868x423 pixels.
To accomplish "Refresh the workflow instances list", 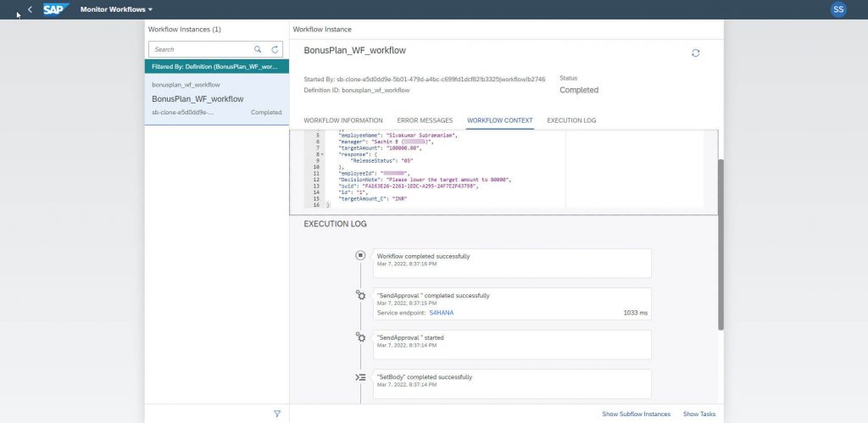I will pyautogui.click(x=275, y=49).
